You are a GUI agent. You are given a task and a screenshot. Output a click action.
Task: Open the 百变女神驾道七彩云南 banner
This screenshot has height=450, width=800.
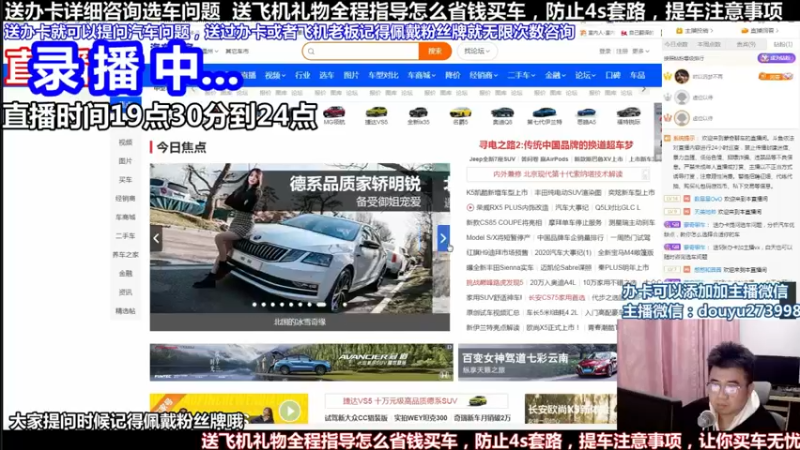[537, 362]
